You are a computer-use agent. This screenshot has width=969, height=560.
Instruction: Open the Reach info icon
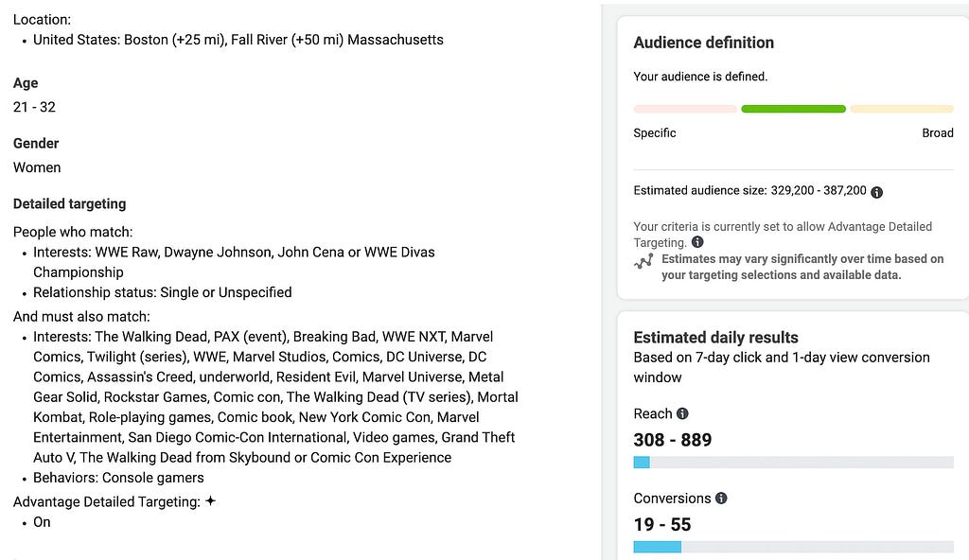pos(682,413)
